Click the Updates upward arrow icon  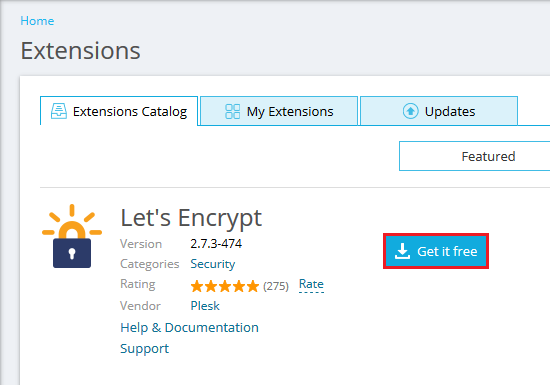point(410,111)
